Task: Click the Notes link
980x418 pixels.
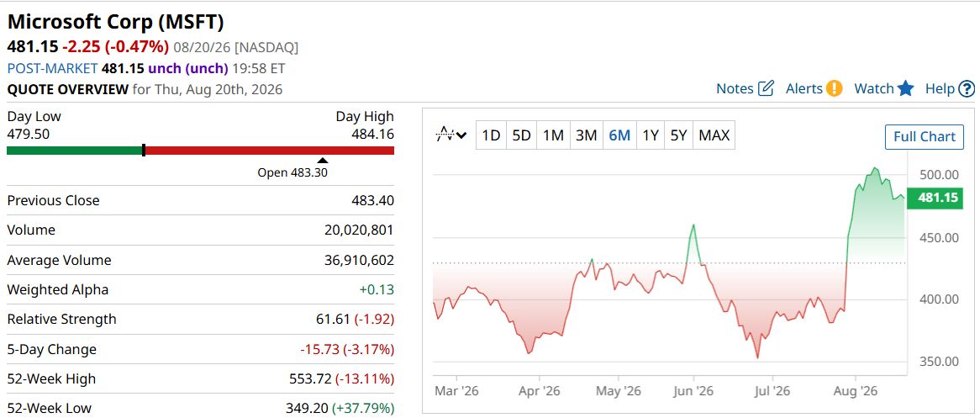Action: click(x=735, y=89)
